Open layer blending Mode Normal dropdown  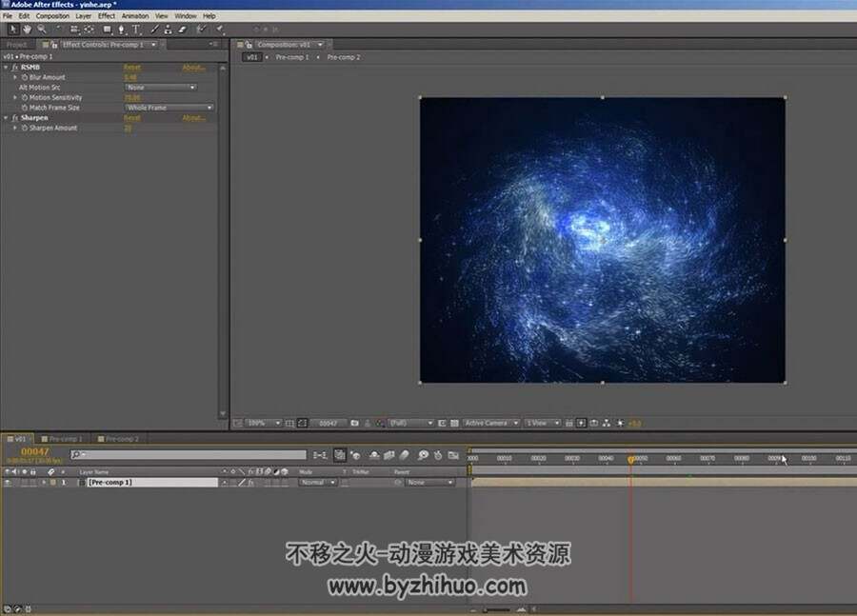[x=318, y=483]
